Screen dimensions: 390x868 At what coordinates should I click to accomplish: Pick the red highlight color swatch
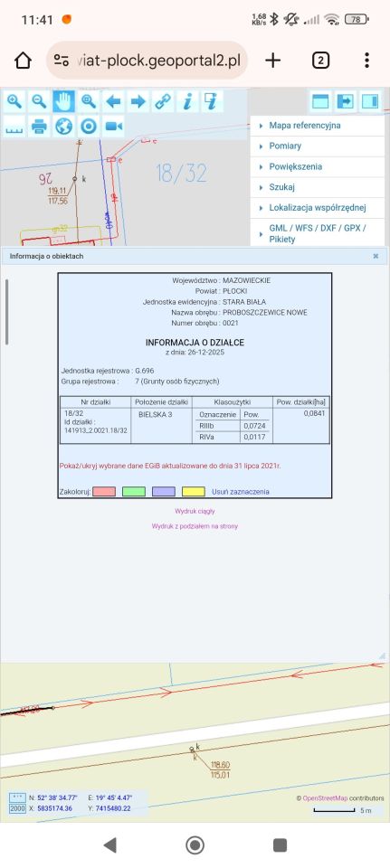point(103,492)
